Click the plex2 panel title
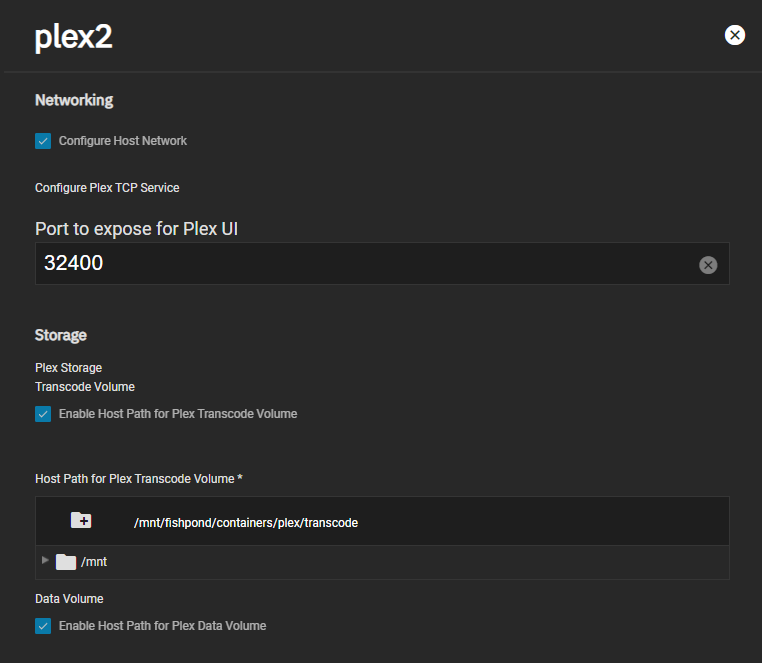762x663 pixels. pyautogui.click(x=74, y=37)
